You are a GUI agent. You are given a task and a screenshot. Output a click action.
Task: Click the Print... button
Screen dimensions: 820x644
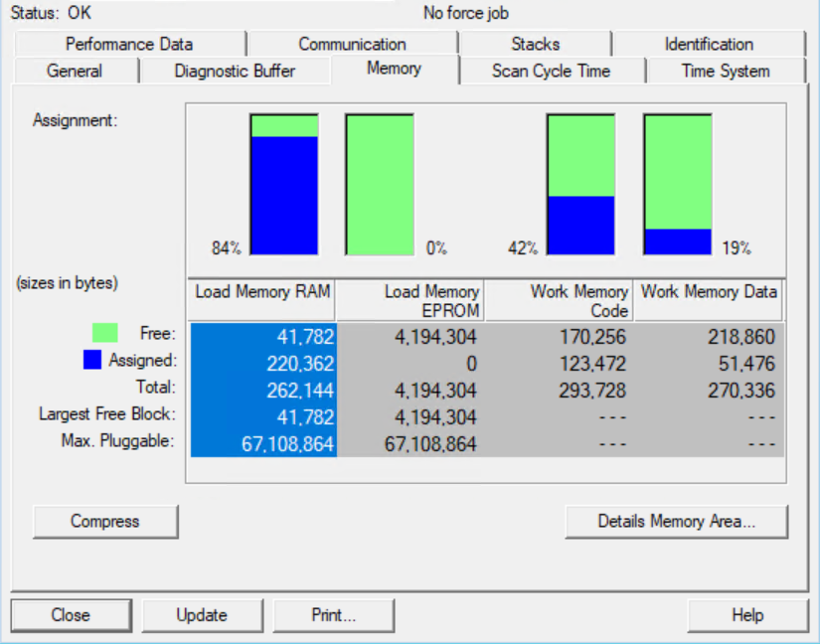click(333, 615)
